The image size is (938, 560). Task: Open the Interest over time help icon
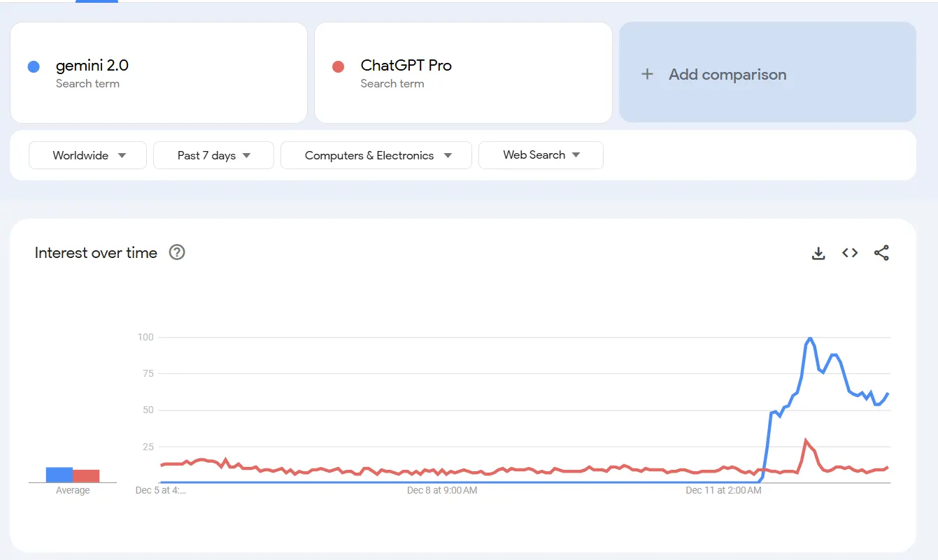(x=177, y=252)
